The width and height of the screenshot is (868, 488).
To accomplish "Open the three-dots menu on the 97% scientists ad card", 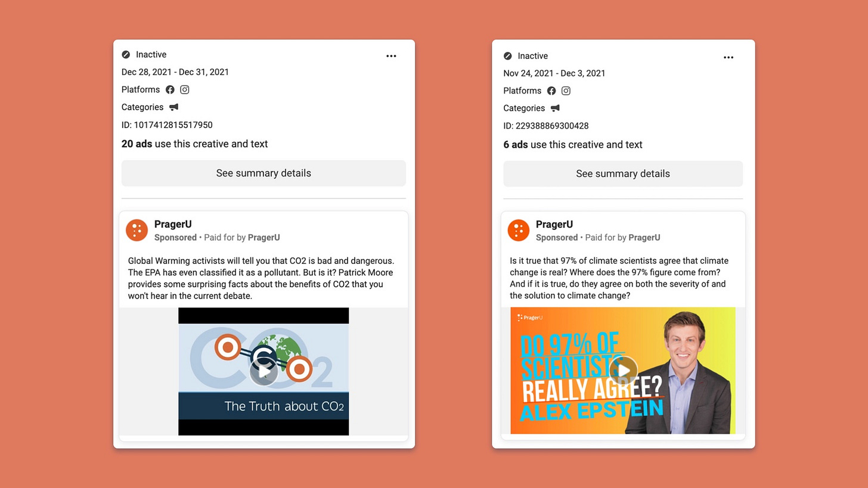I will (x=728, y=57).
